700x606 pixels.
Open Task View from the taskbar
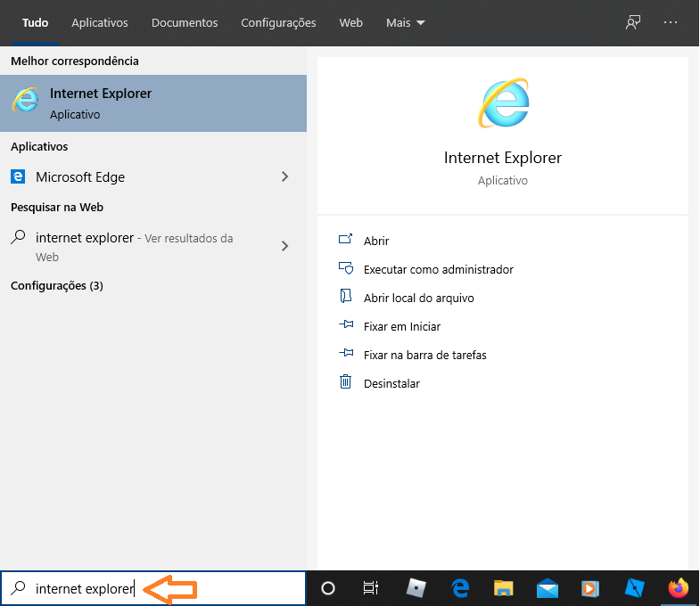click(x=371, y=588)
